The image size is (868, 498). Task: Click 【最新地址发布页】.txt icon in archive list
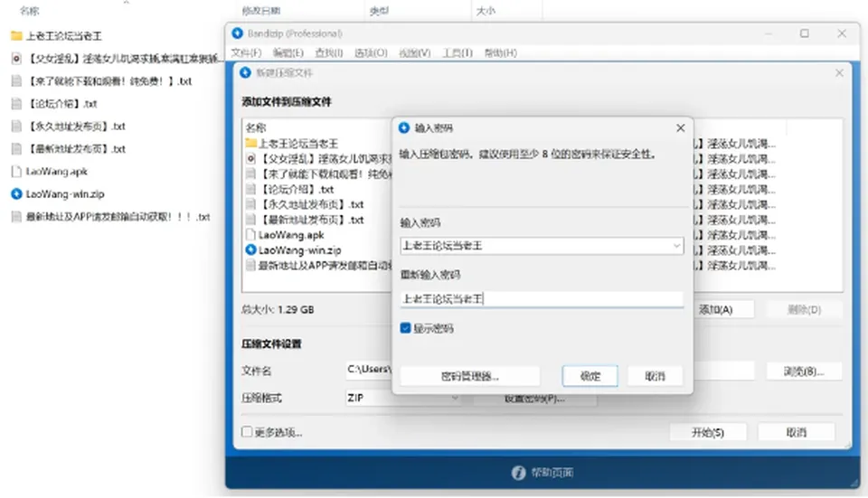point(250,220)
